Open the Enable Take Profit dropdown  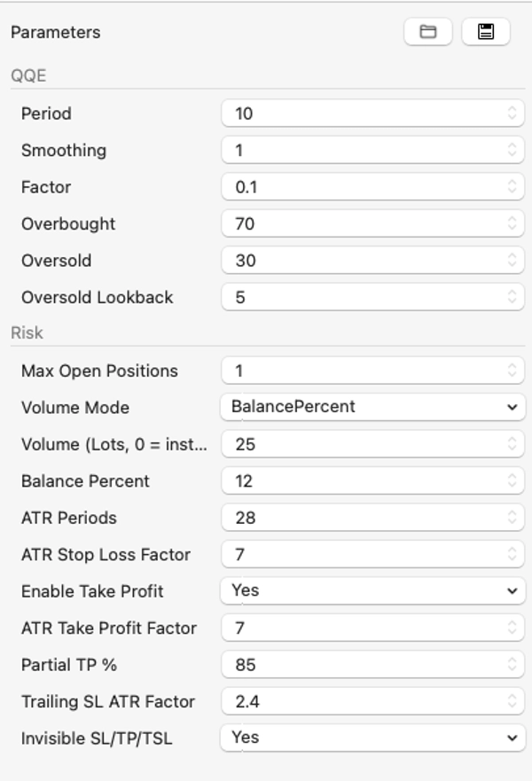point(372,590)
